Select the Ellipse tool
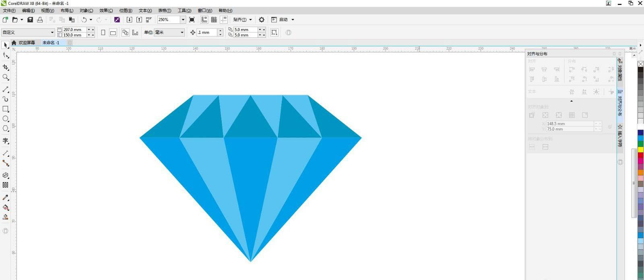644x280 pixels. pyautogui.click(x=6, y=119)
